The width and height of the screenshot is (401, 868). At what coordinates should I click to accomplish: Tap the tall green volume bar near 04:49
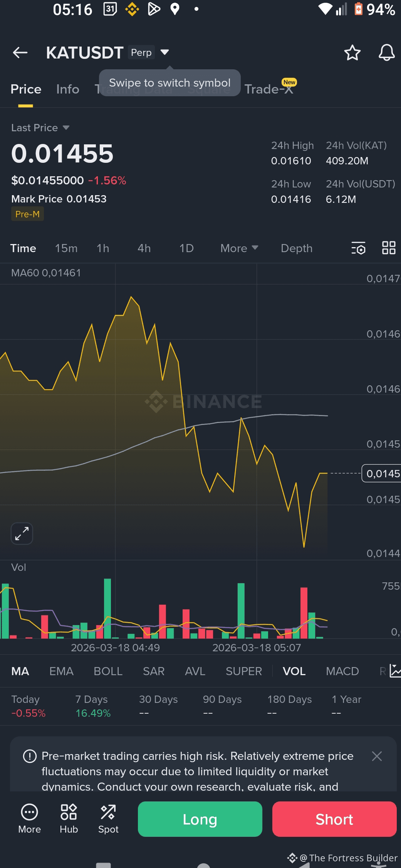coord(107,609)
